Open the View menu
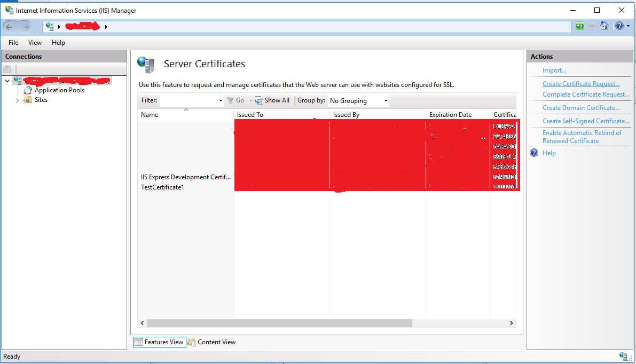 tap(35, 43)
